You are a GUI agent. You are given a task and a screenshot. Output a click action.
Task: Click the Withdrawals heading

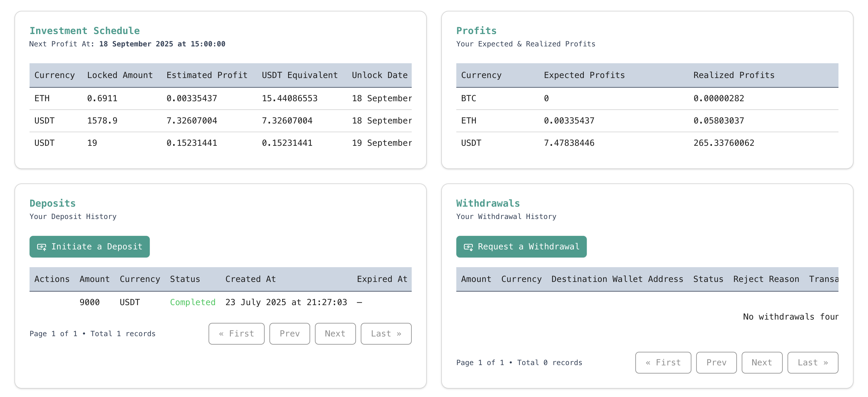click(488, 203)
